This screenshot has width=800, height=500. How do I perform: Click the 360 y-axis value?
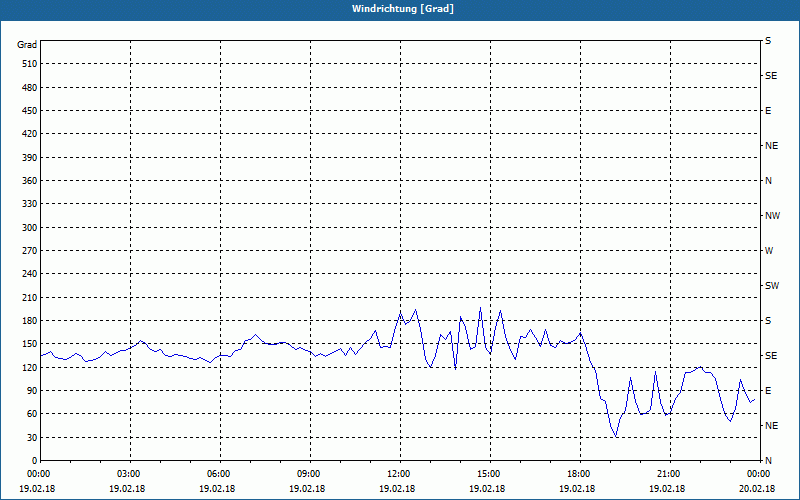pyautogui.click(x=30, y=181)
